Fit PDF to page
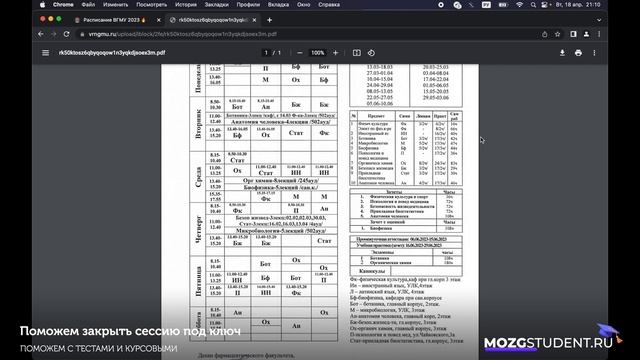Image resolution: width=640 pixels, height=360 pixels. (356, 53)
